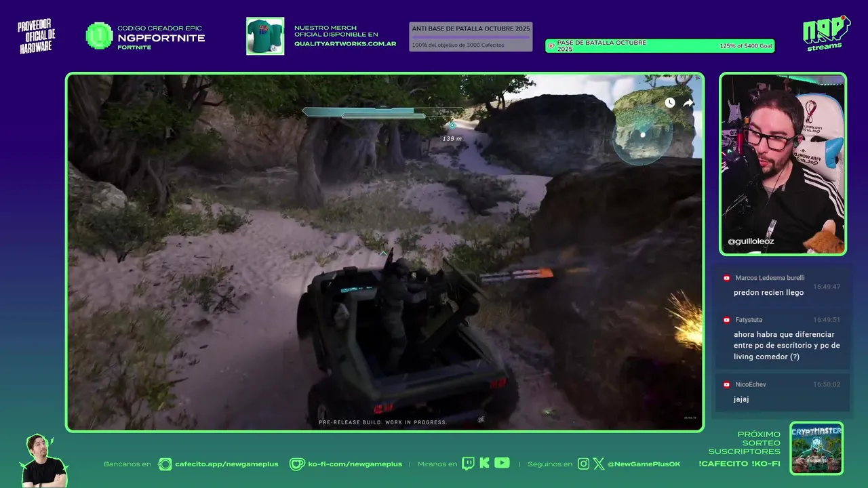The image size is (868, 488).
Task: Click the green t-shirt merch thumbnail
Action: pyautogui.click(x=265, y=36)
